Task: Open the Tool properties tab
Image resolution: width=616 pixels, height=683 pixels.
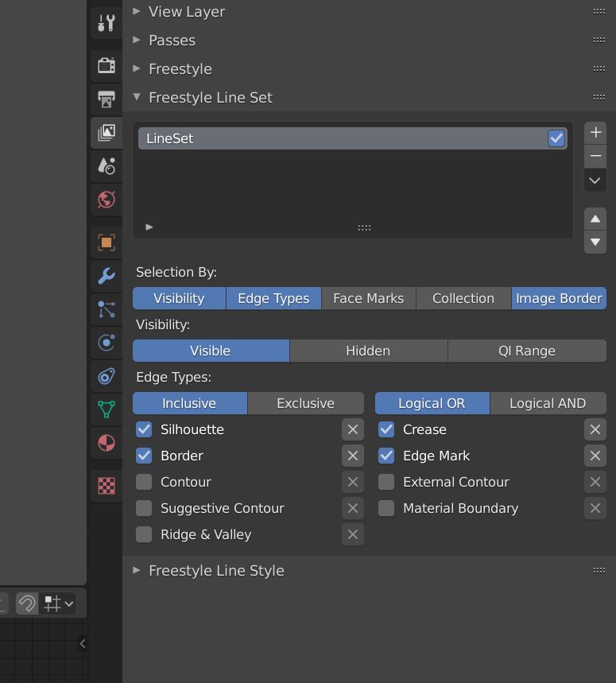Action: click(x=107, y=22)
